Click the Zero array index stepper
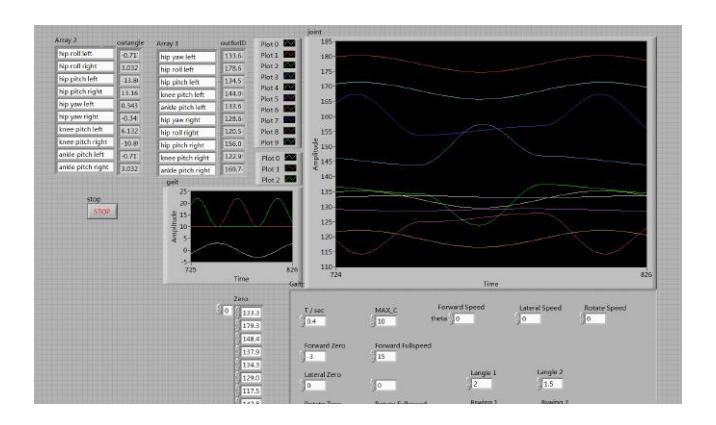The width and height of the screenshot is (716, 425). coord(219,310)
